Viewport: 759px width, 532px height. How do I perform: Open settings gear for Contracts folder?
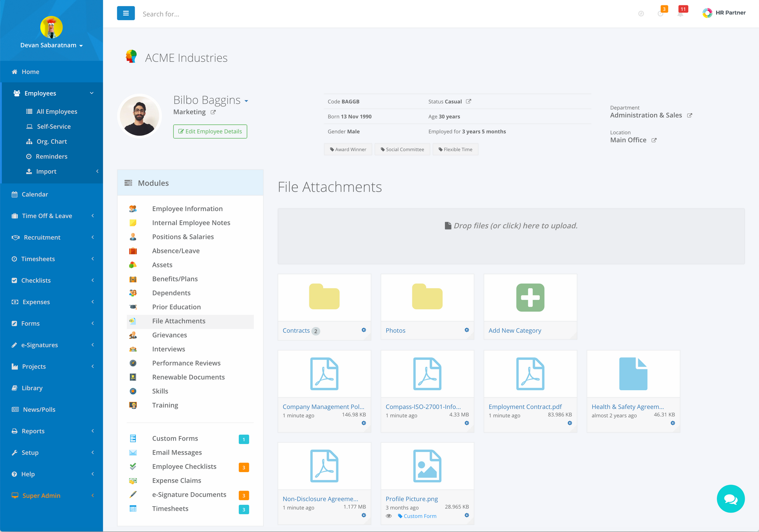(x=364, y=330)
